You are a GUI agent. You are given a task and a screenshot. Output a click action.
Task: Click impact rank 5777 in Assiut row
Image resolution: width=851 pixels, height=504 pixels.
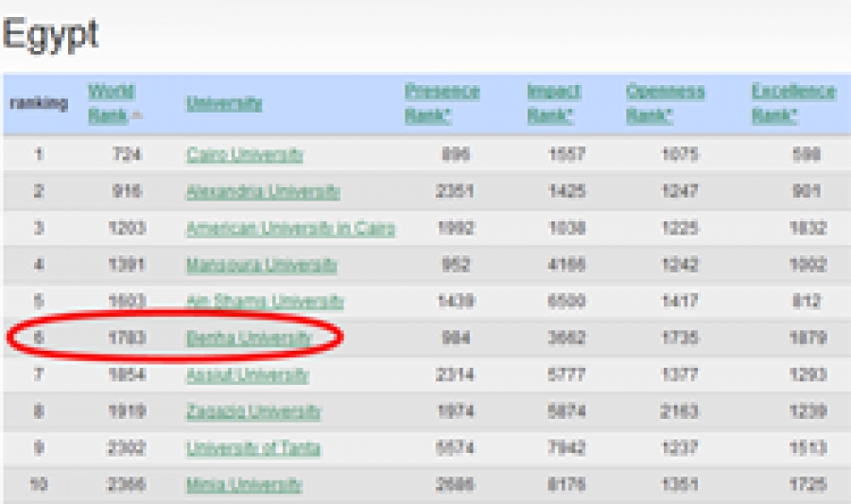click(566, 374)
